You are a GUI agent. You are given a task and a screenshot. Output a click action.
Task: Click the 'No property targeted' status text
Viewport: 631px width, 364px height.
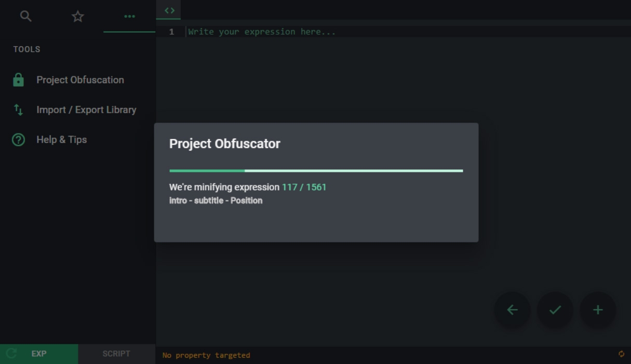click(206, 355)
